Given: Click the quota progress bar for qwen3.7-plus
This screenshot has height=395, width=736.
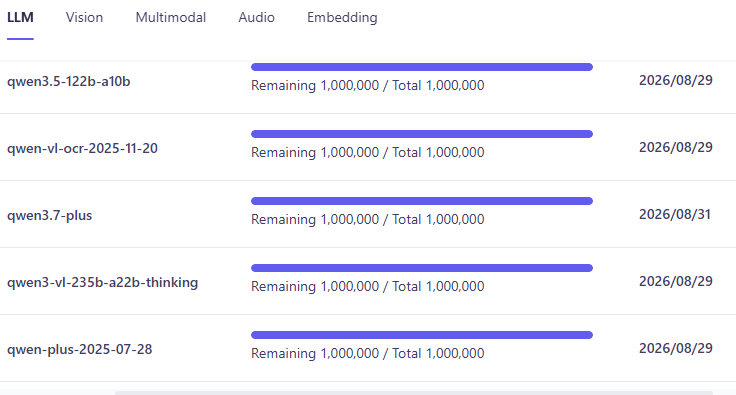Looking at the screenshot, I should click(x=422, y=201).
